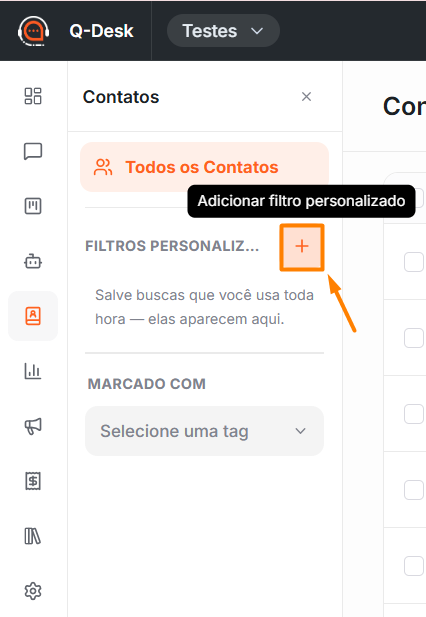Tick the third contact row checkbox

click(x=414, y=414)
